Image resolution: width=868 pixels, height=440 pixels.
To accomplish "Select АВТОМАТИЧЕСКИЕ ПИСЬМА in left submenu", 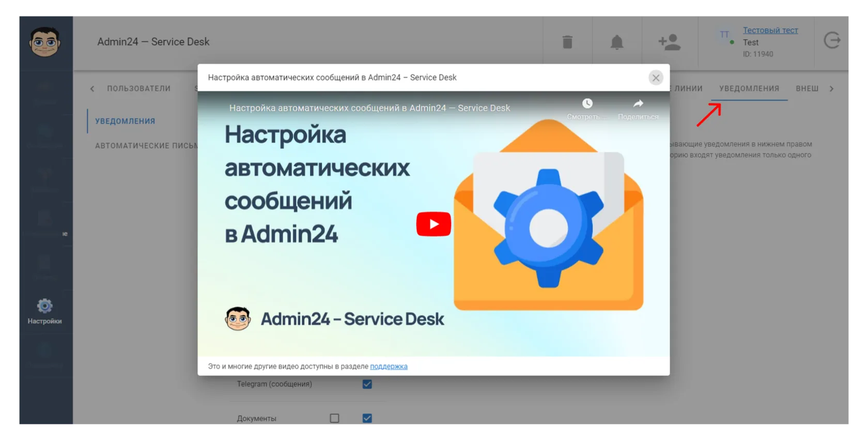I will coord(146,146).
